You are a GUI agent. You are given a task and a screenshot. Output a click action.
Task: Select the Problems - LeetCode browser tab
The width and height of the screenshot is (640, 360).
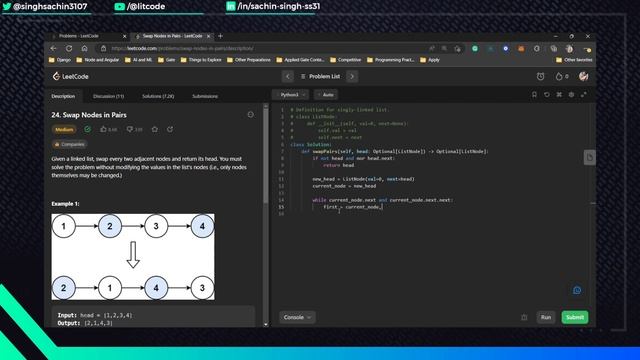click(x=88, y=36)
